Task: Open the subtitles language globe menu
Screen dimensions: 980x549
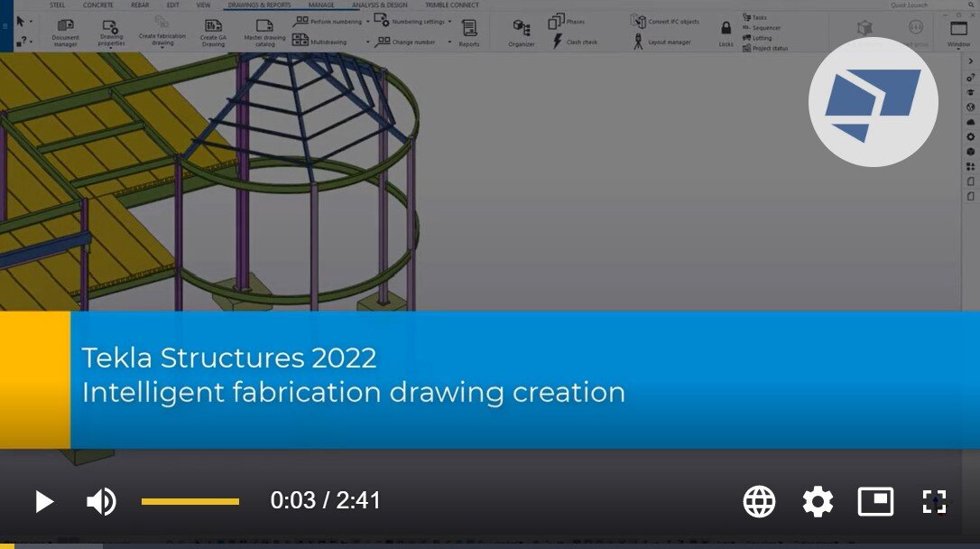Action: pyautogui.click(x=759, y=501)
